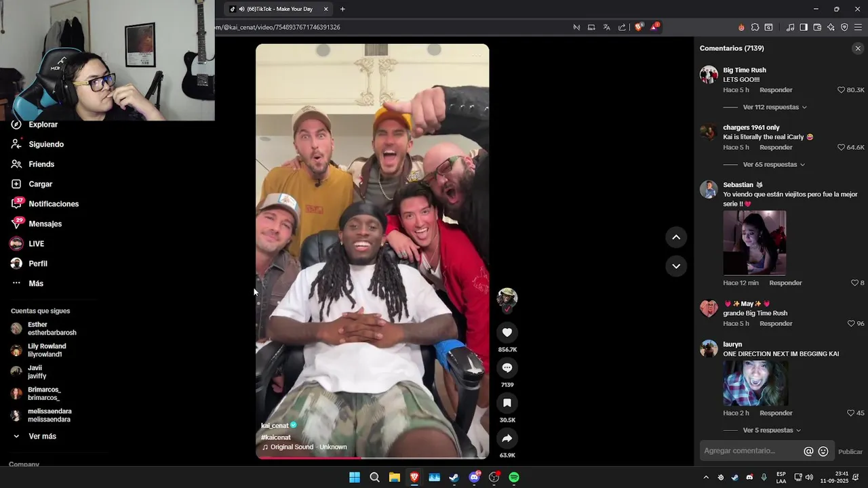Open LIVE section

(36, 244)
